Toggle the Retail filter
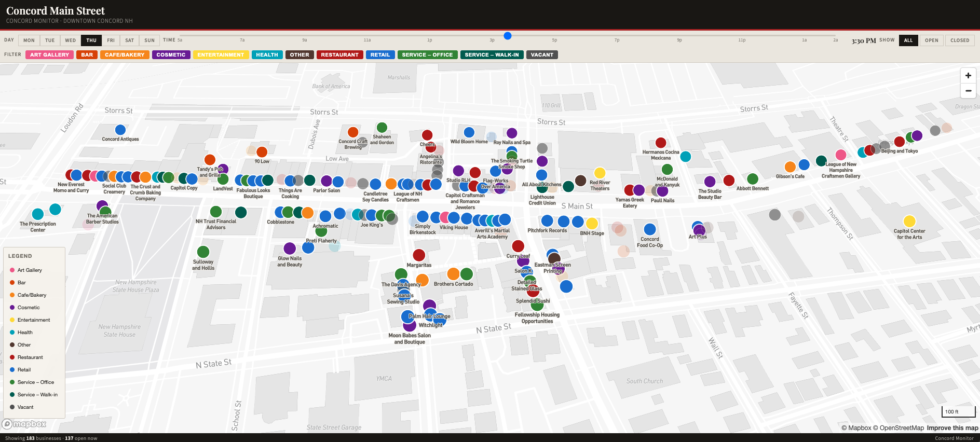The image size is (980, 442). pyautogui.click(x=380, y=54)
